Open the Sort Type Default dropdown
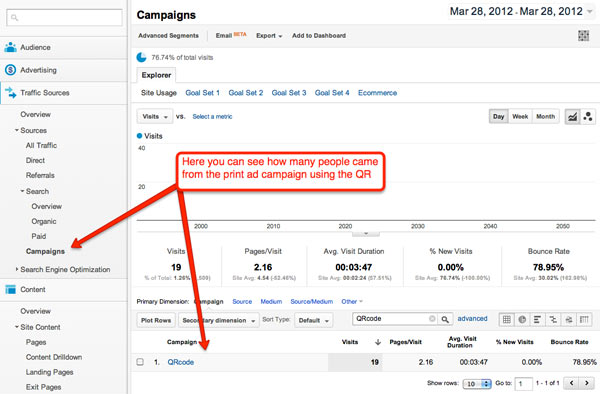 tap(314, 320)
